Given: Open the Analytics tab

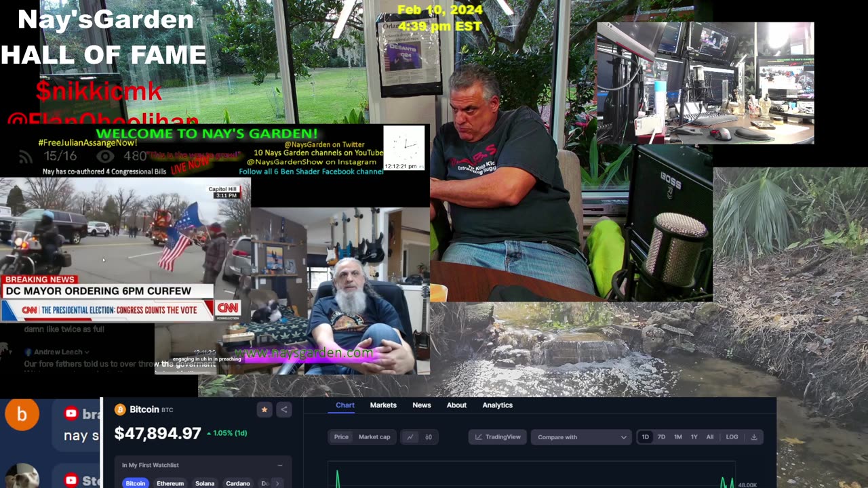Looking at the screenshot, I should point(497,405).
